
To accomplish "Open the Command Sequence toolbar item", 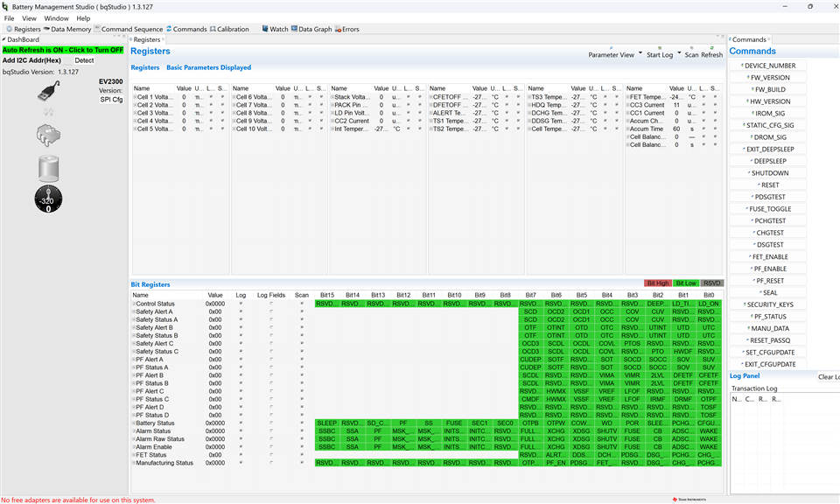I will point(128,29).
